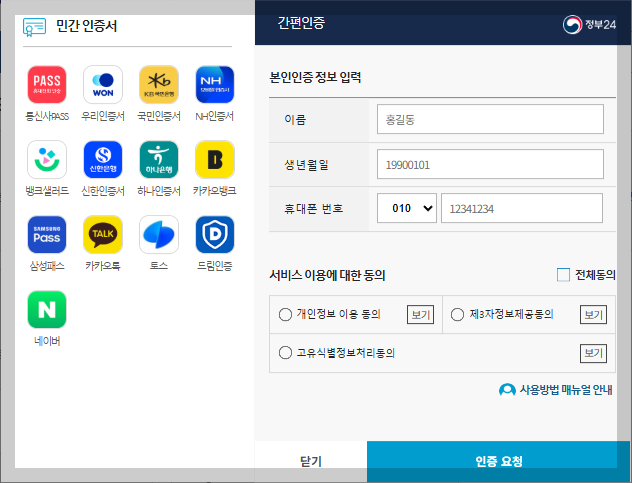View 제3자정보제공동의 details via 보기
Screen dimensions: 632x483
(593, 314)
